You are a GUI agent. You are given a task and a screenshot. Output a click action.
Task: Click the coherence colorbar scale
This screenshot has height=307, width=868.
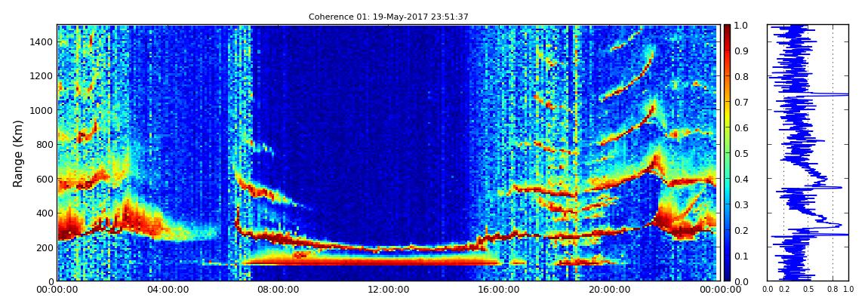(x=727, y=152)
